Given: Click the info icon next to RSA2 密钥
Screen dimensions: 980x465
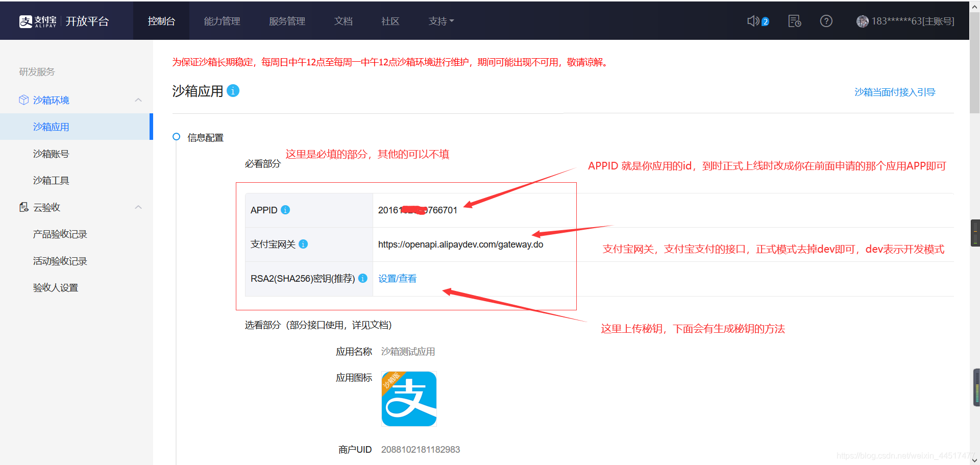Looking at the screenshot, I should (363, 278).
